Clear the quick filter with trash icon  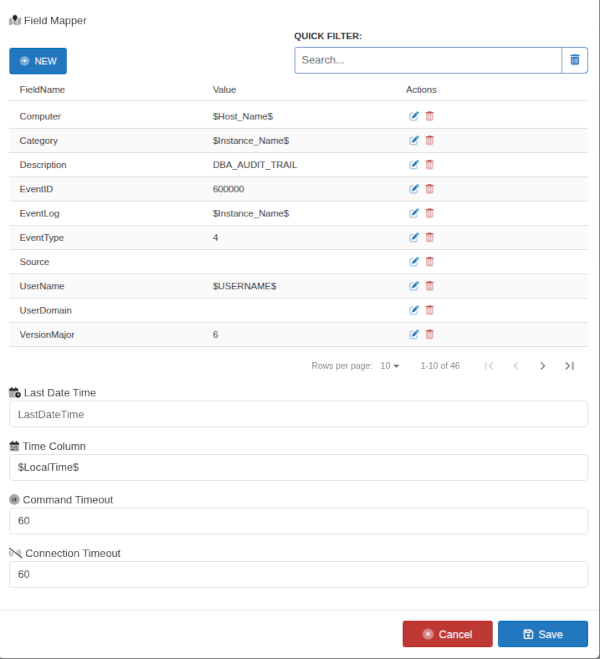point(574,60)
